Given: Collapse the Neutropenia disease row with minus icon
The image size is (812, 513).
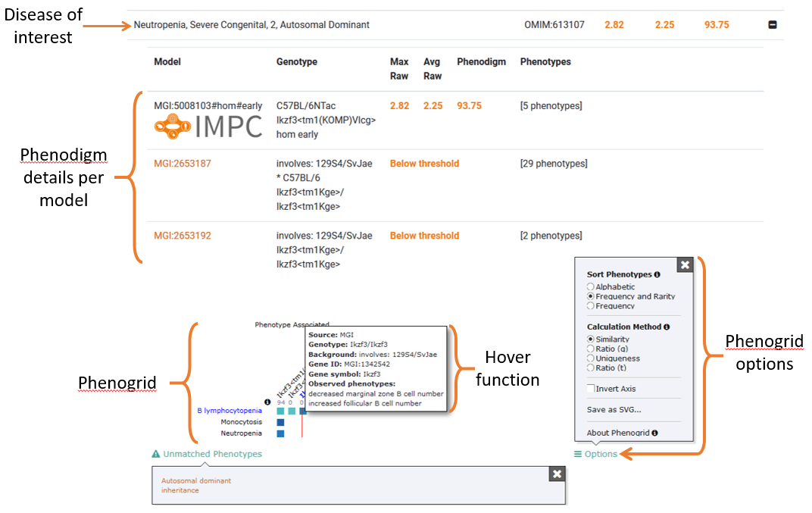Looking at the screenshot, I should point(772,25).
